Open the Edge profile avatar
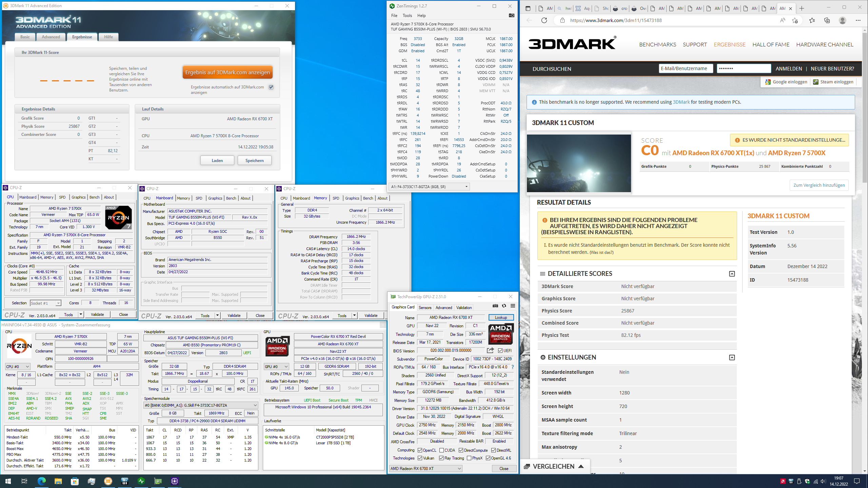The height and width of the screenshot is (488, 868). (842, 20)
